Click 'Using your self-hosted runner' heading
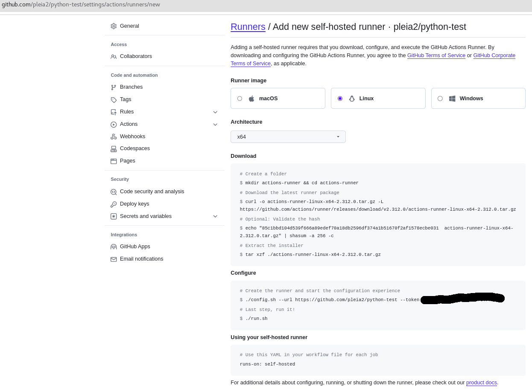Screen dimensions: 532x392 coord(269,337)
